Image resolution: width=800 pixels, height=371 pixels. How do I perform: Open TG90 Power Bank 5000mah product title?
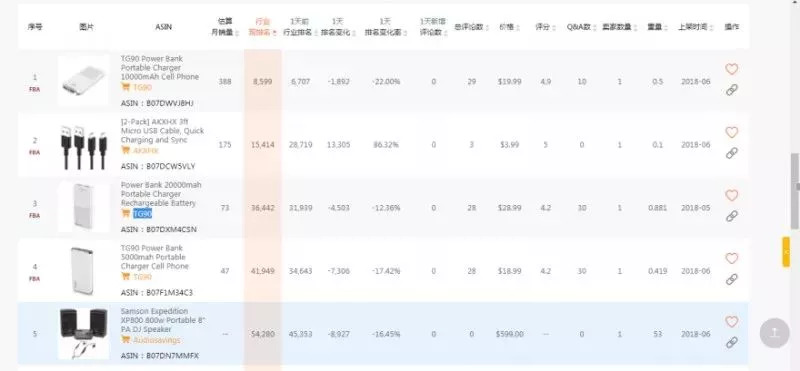155,257
